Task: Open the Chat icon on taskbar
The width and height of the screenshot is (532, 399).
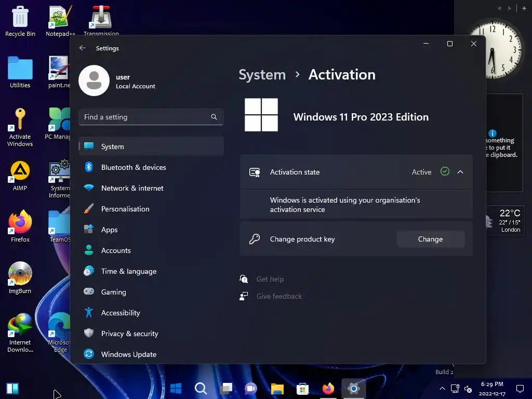Action: click(x=251, y=389)
